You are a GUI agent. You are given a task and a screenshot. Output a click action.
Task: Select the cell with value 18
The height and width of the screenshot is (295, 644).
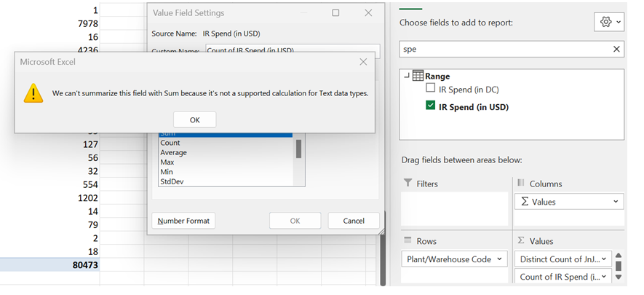coord(49,251)
